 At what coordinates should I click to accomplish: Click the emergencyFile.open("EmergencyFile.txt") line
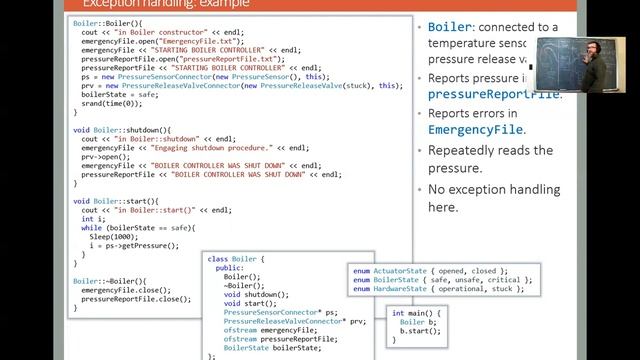click(x=162, y=41)
